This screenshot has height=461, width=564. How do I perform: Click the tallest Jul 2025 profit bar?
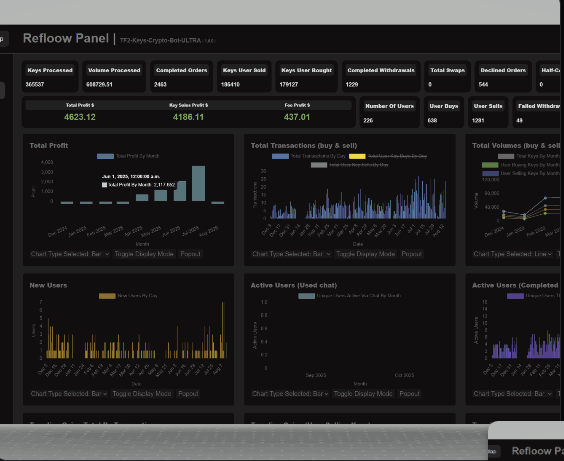click(198, 183)
